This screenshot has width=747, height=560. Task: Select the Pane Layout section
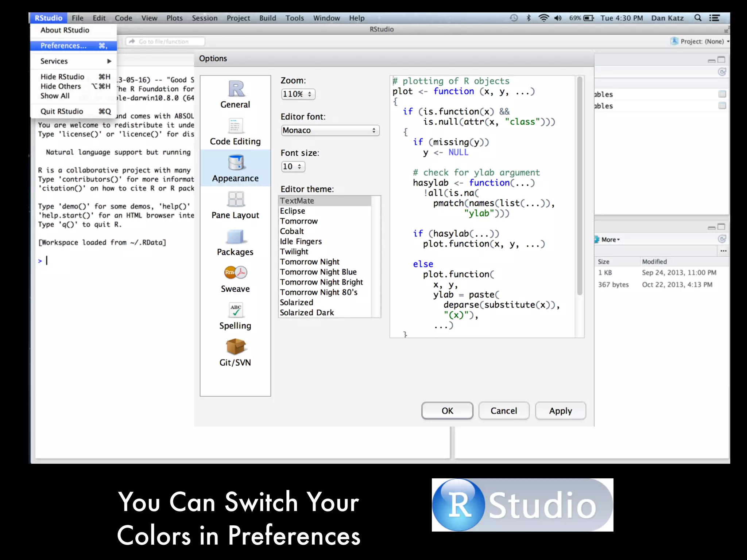click(x=235, y=205)
